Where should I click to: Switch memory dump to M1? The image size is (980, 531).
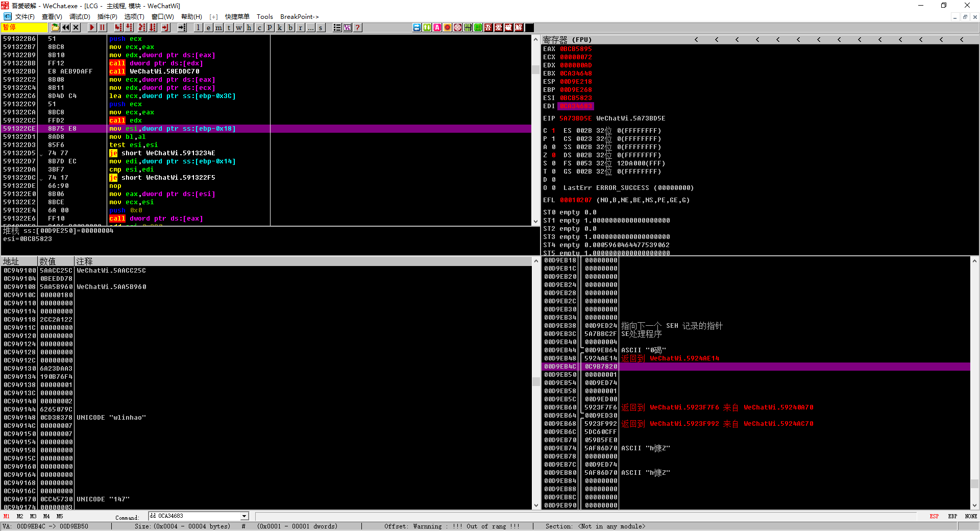(7, 516)
